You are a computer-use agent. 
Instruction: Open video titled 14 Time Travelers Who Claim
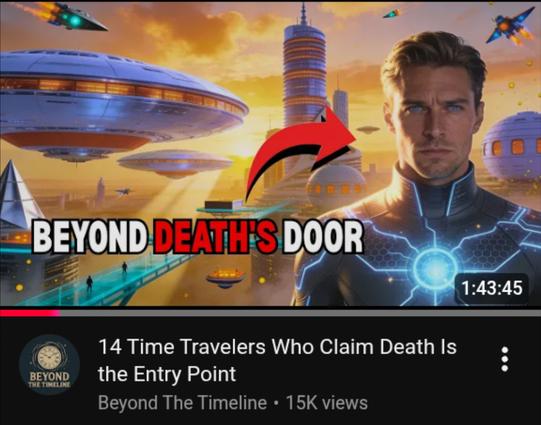[x=277, y=360]
